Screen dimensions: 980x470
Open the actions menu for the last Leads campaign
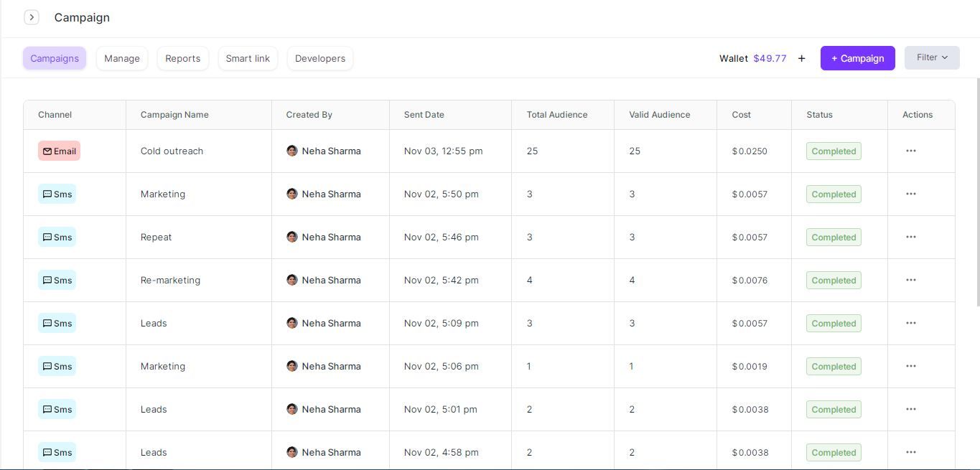coord(910,452)
